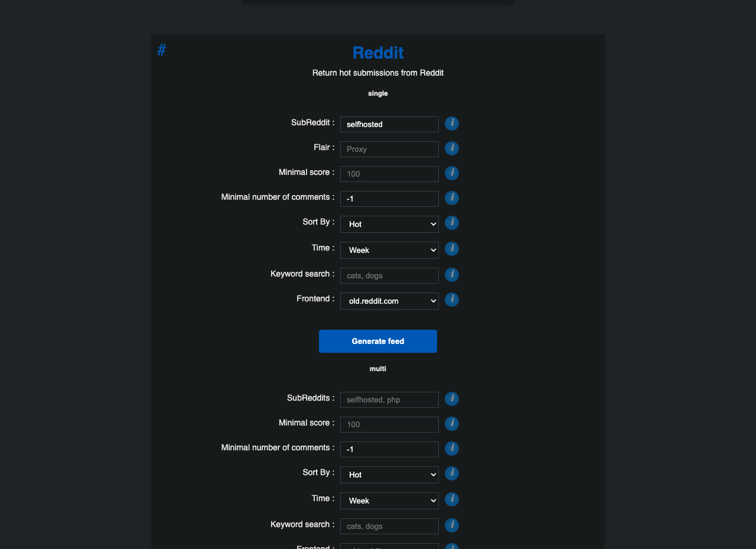This screenshot has width=756, height=549.
Task: Click the info icon beside single SubReddit field
Action: pos(452,124)
